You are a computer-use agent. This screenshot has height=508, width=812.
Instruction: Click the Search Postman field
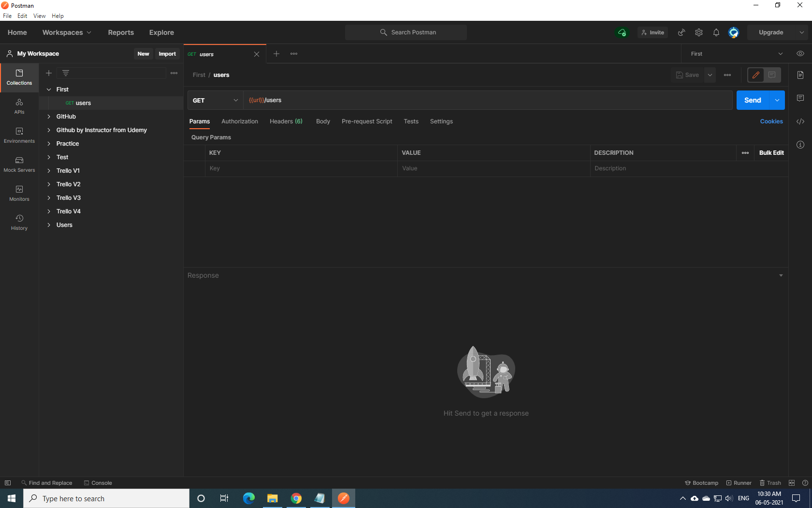pos(406,32)
